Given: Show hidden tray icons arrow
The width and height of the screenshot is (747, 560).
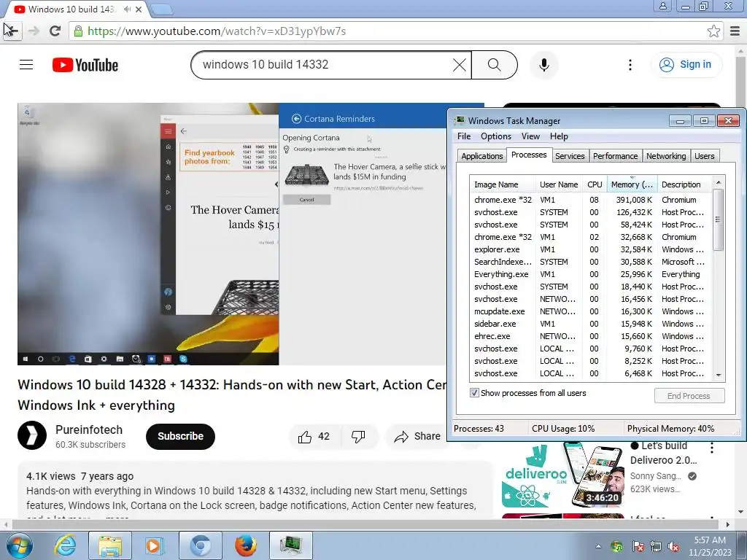Looking at the screenshot, I should point(598,547).
